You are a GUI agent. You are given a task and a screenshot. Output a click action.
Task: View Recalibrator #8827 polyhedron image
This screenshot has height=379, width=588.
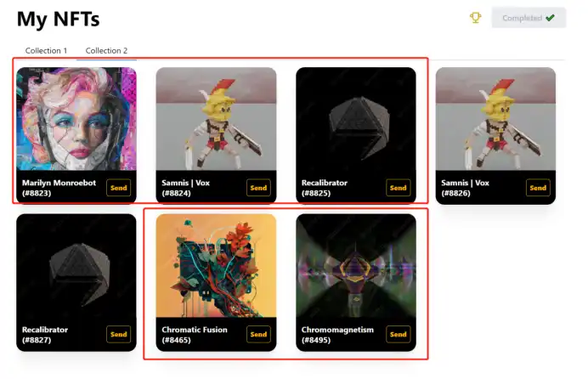pos(76,265)
